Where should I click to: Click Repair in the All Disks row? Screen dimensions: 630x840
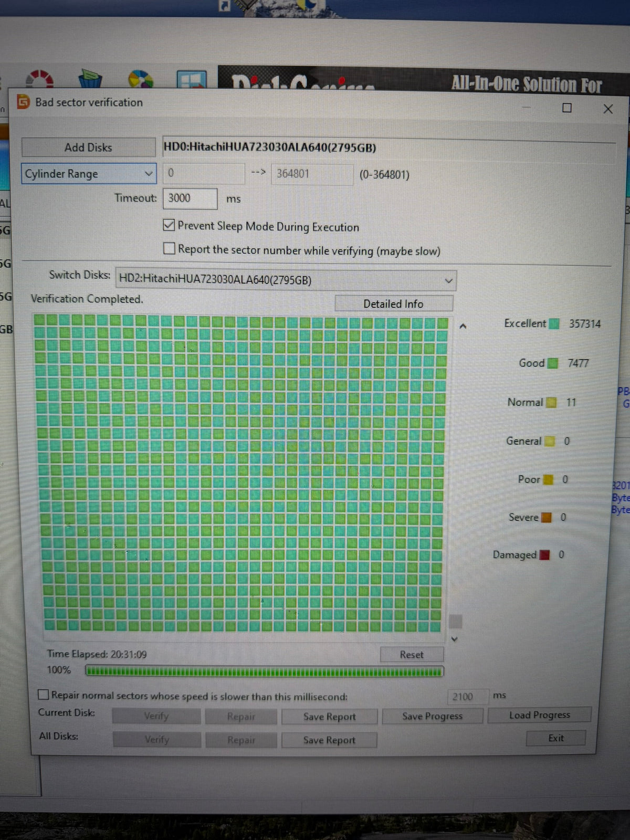[241, 740]
